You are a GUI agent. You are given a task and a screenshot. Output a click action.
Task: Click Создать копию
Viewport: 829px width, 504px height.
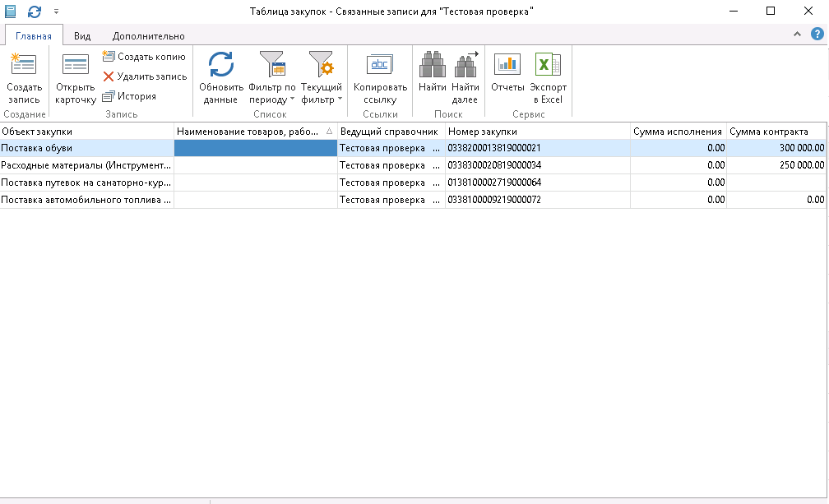(x=144, y=57)
